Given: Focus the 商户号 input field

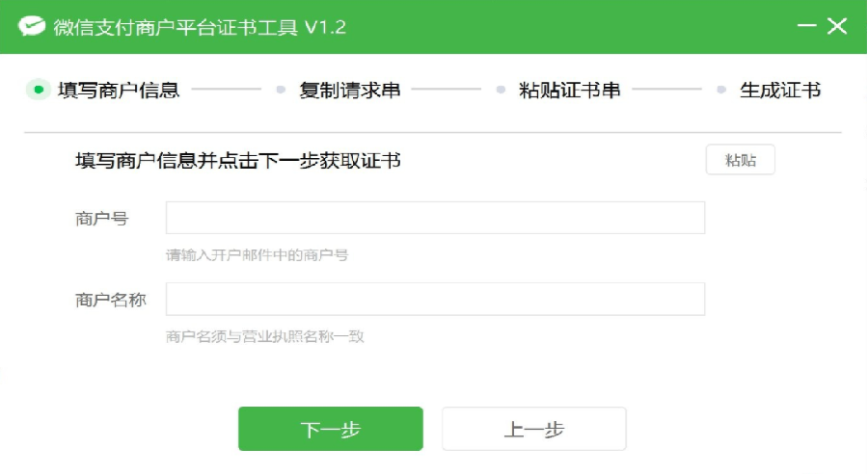Looking at the screenshot, I should pyautogui.click(x=435, y=218).
